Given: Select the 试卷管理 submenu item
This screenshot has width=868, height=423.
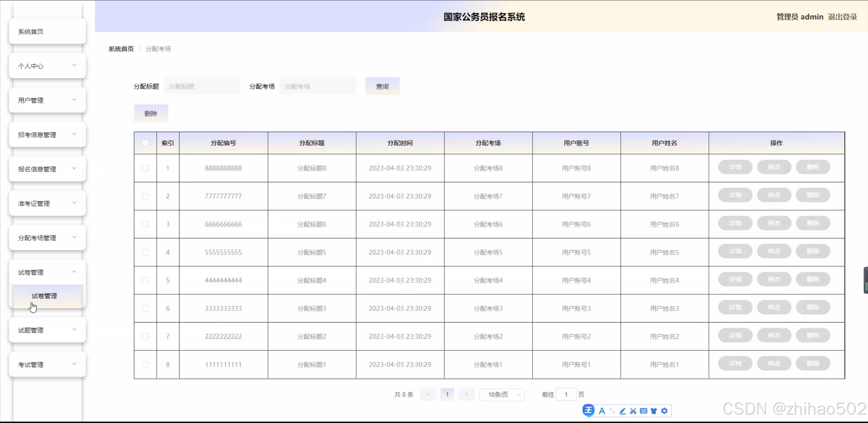Looking at the screenshot, I should click(x=44, y=296).
